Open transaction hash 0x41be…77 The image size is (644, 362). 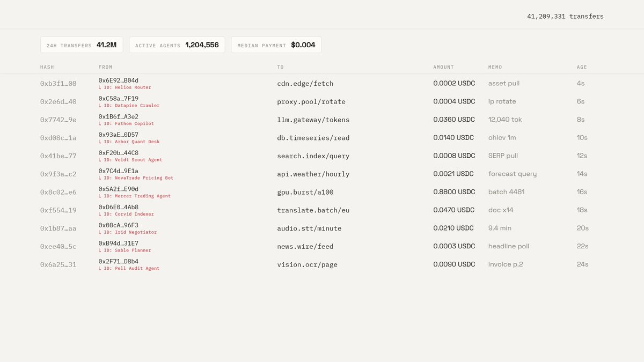[58, 156]
